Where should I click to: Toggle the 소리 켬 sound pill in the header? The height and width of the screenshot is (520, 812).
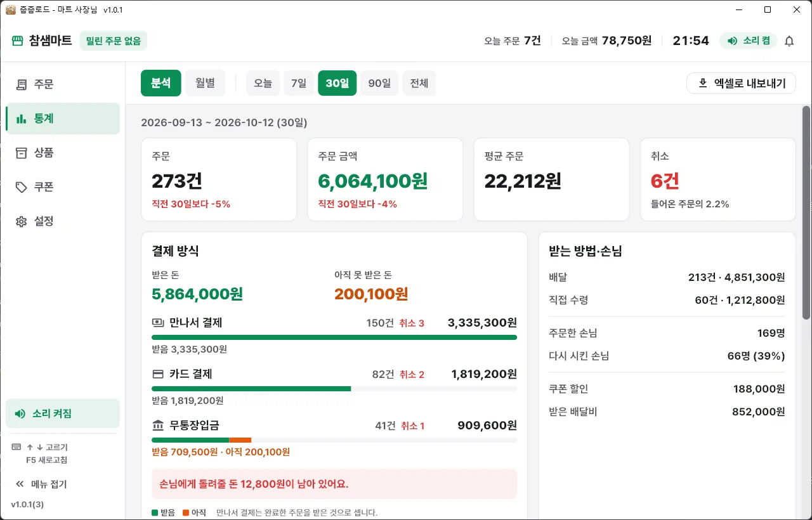[748, 41]
